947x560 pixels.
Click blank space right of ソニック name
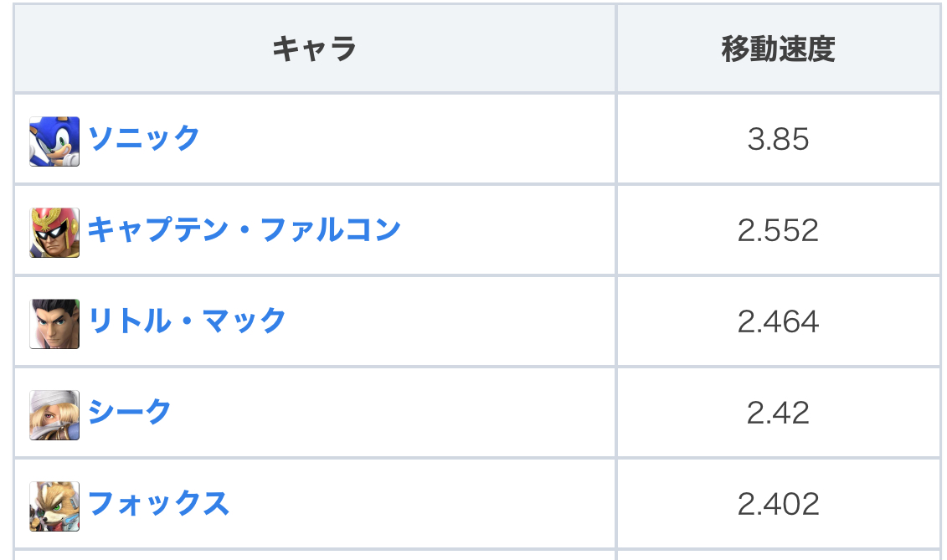[402, 139]
